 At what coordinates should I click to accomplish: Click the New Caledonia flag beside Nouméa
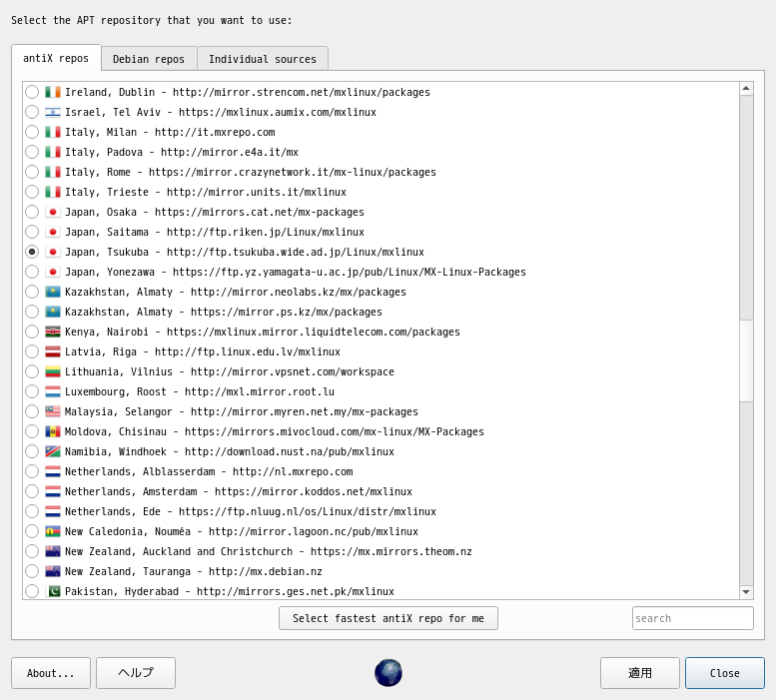(53, 531)
